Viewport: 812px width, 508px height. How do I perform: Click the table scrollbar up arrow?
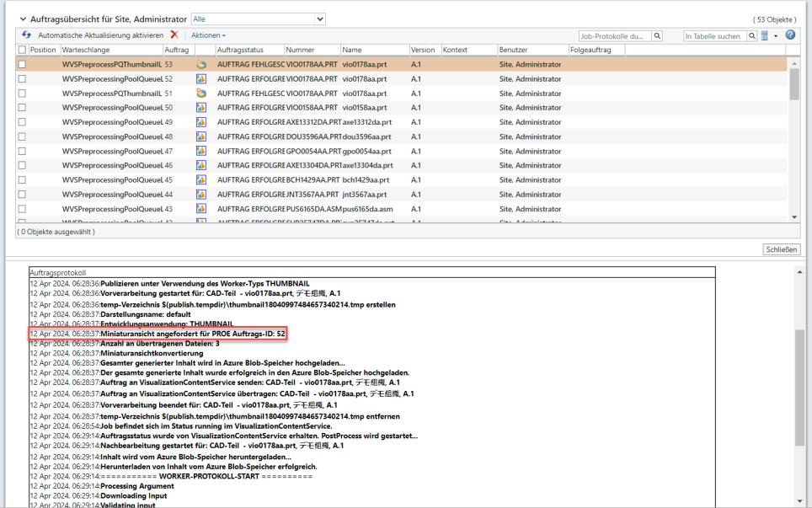coord(794,62)
